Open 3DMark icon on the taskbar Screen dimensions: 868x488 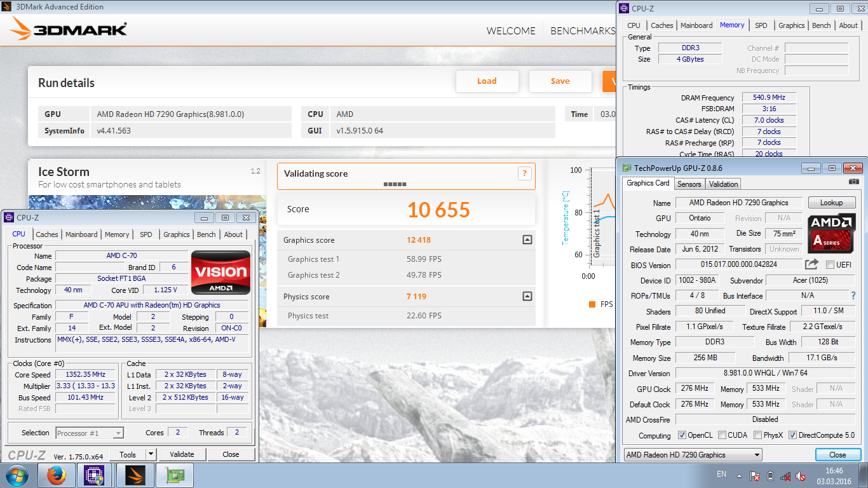(x=135, y=475)
